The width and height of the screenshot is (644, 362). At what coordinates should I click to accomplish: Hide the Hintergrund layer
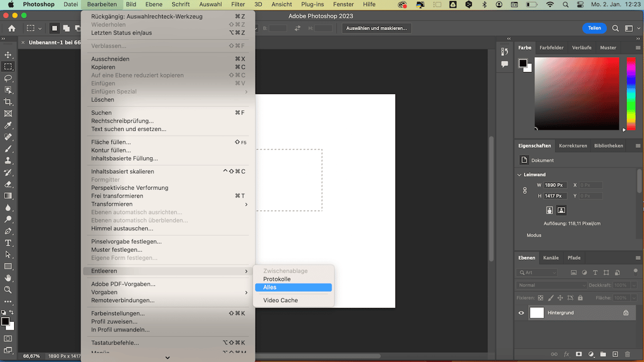point(521,313)
